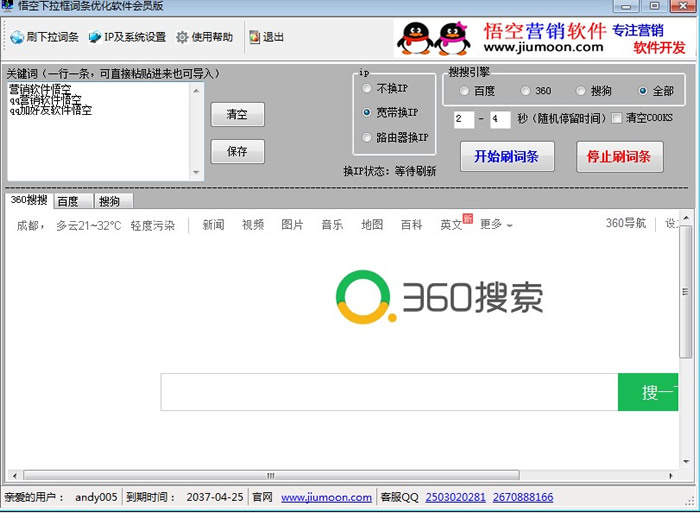This screenshot has width=700, height=513.
Task: Click the 停止刷词条 button
Action: click(x=619, y=157)
